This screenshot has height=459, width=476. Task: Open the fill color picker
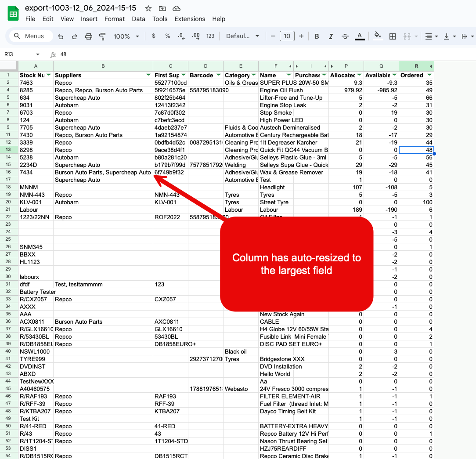[x=377, y=36]
